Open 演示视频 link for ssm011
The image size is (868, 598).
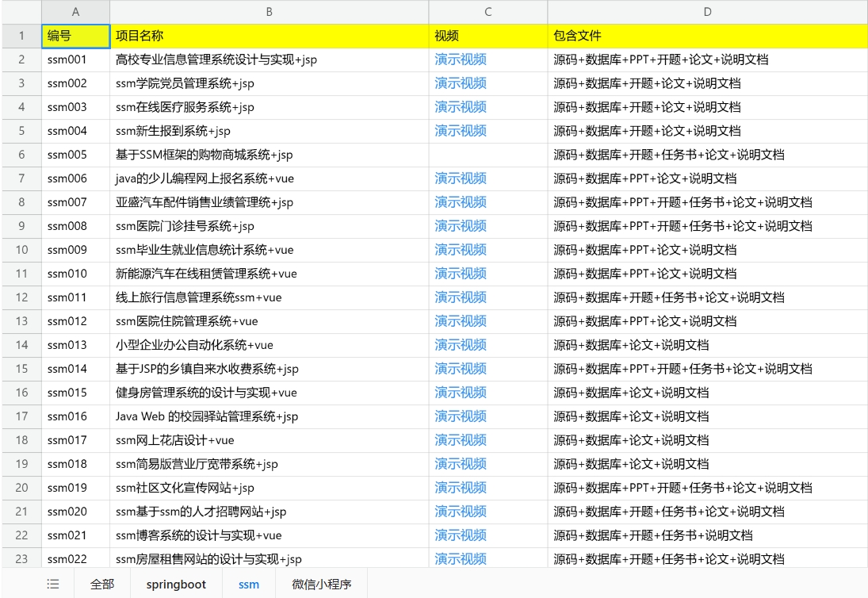click(461, 297)
